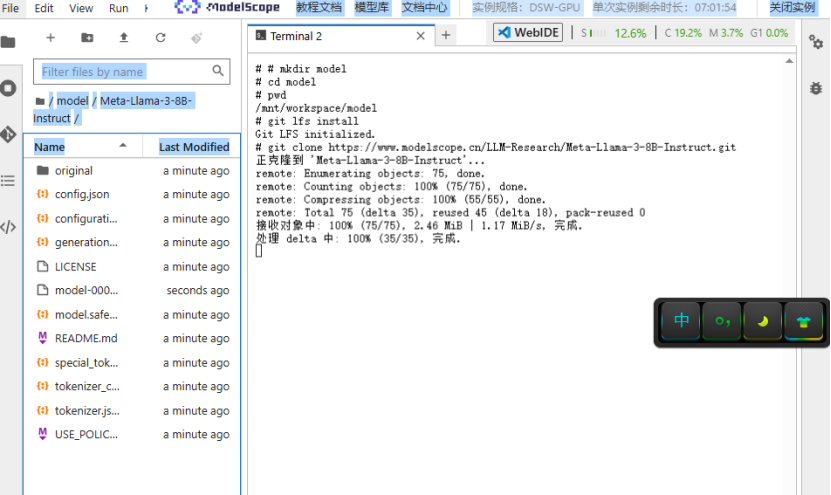Open the Edit menu
The image size is (831, 495).
point(44,8)
